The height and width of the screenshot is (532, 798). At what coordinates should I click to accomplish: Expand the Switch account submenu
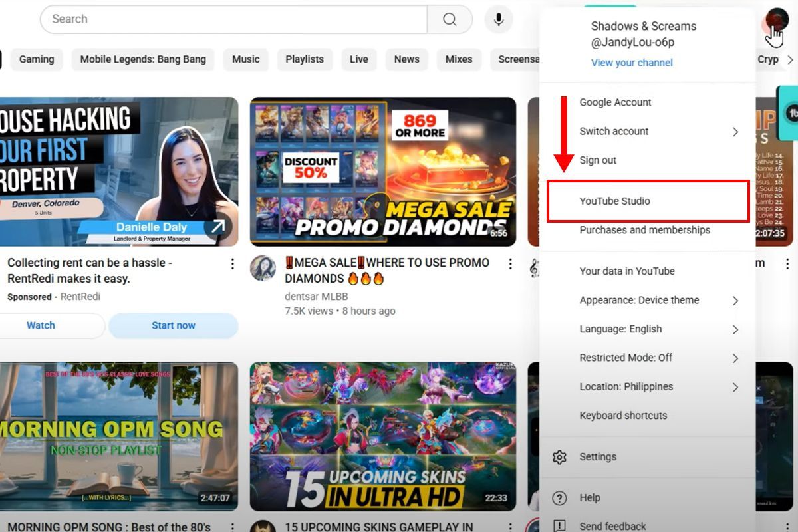point(735,132)
